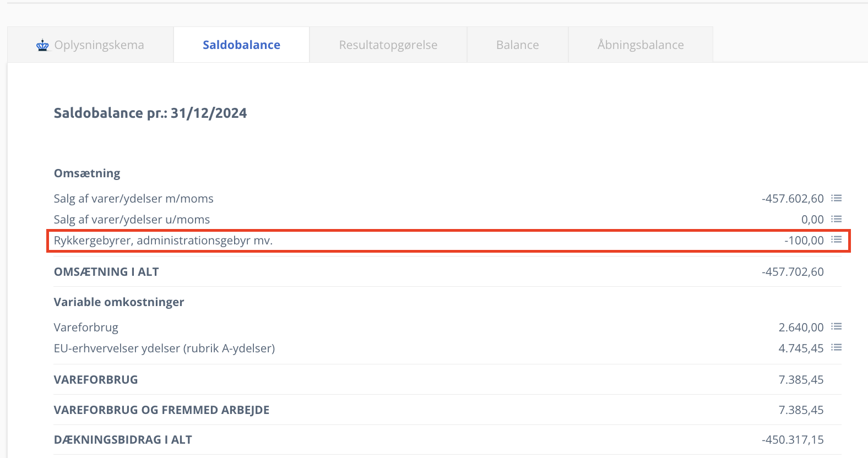Click the Saldobalance pr.: 31/12/2024 heading

coord(150,113)
